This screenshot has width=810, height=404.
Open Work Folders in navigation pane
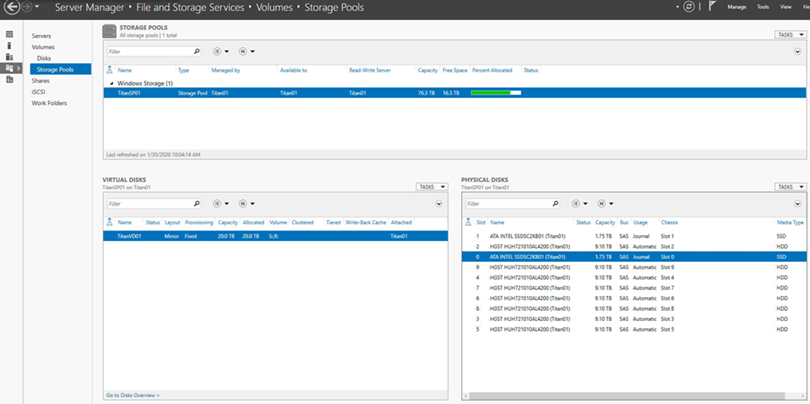pos(49,103)
